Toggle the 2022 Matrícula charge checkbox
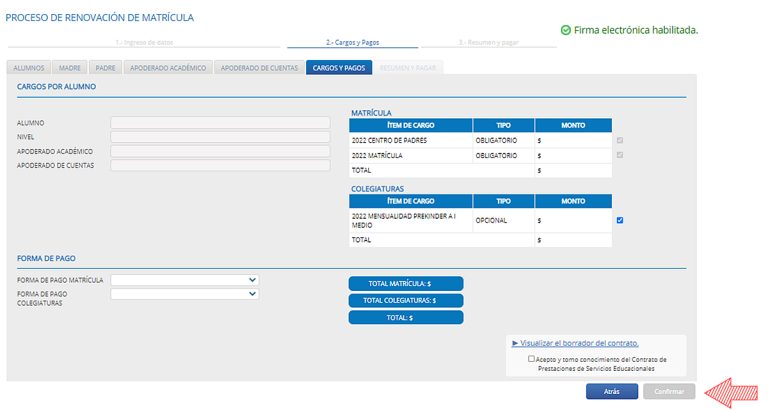The width and height of the screenshot is (768, 410). click(x=620, y=155)
